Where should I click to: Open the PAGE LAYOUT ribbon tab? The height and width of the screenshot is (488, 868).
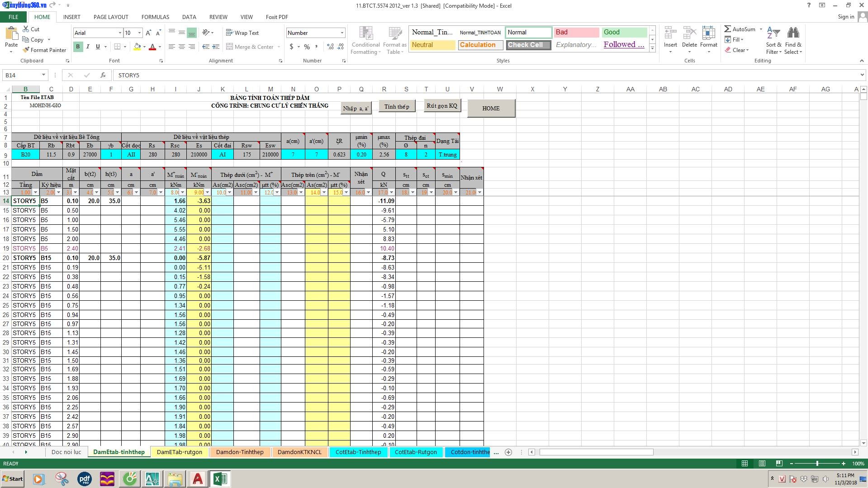[111, 17]
